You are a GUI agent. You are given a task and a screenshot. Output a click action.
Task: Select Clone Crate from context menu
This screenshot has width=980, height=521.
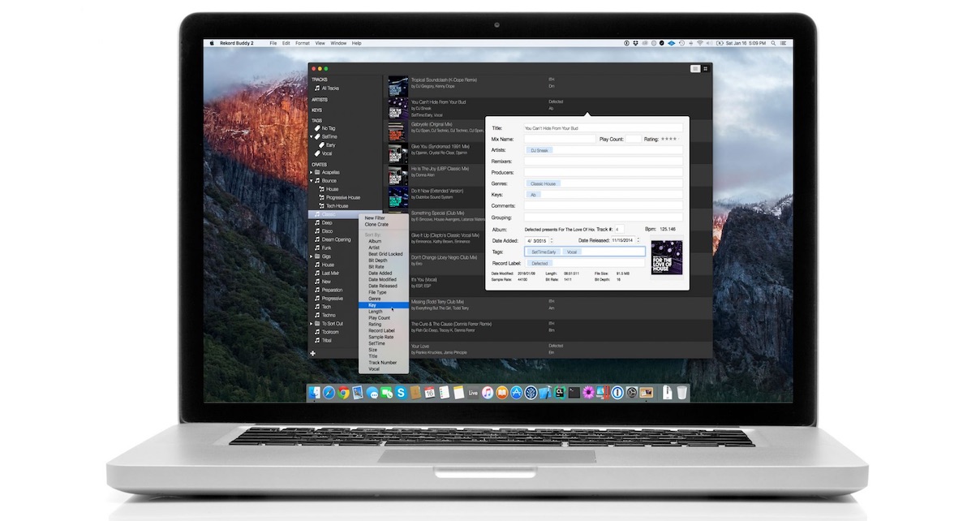click(376, 224)
